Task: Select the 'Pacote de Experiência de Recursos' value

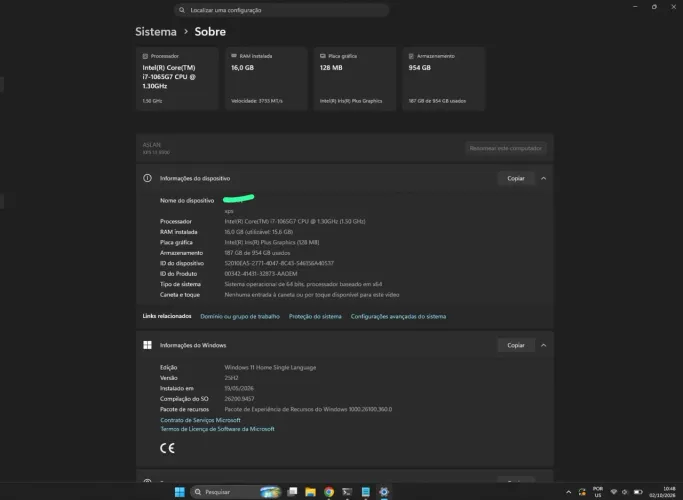Action: pyautogui.click(x=308, y=409)
